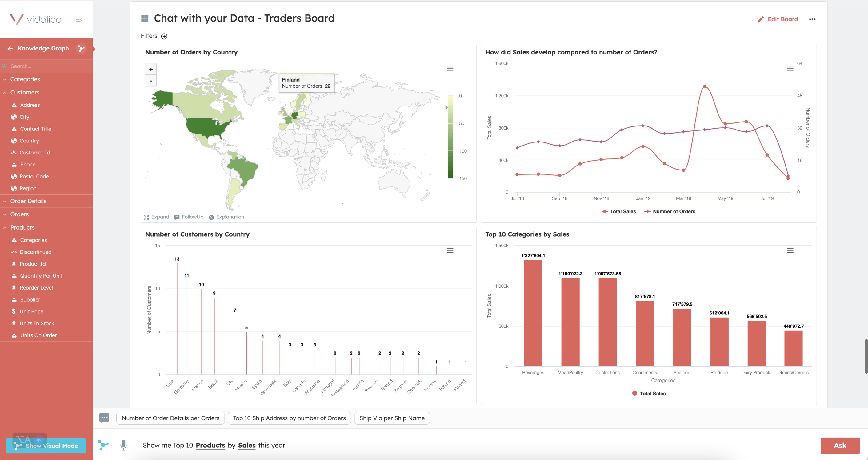Select Number of Order Details per Orders tab

pos(170,418)
